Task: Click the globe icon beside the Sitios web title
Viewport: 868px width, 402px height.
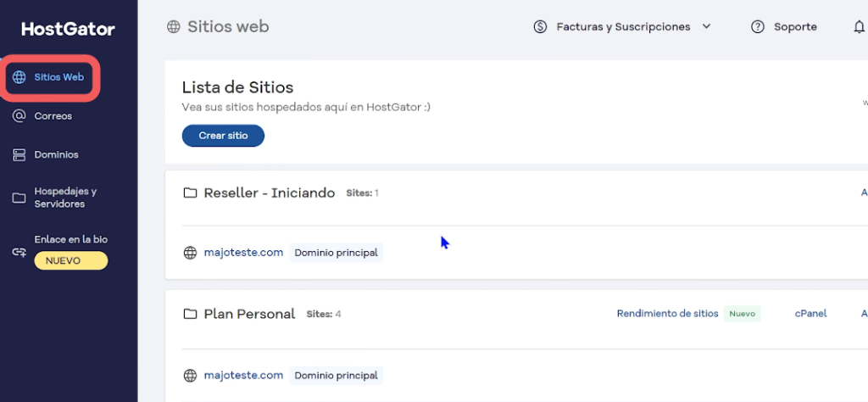Action: (174, 26)
